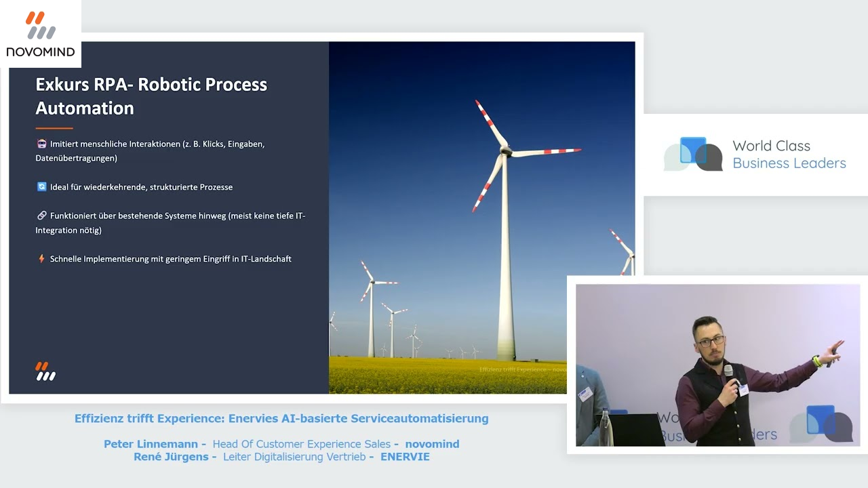Select the blue recurring-process arrows icon

41,186
